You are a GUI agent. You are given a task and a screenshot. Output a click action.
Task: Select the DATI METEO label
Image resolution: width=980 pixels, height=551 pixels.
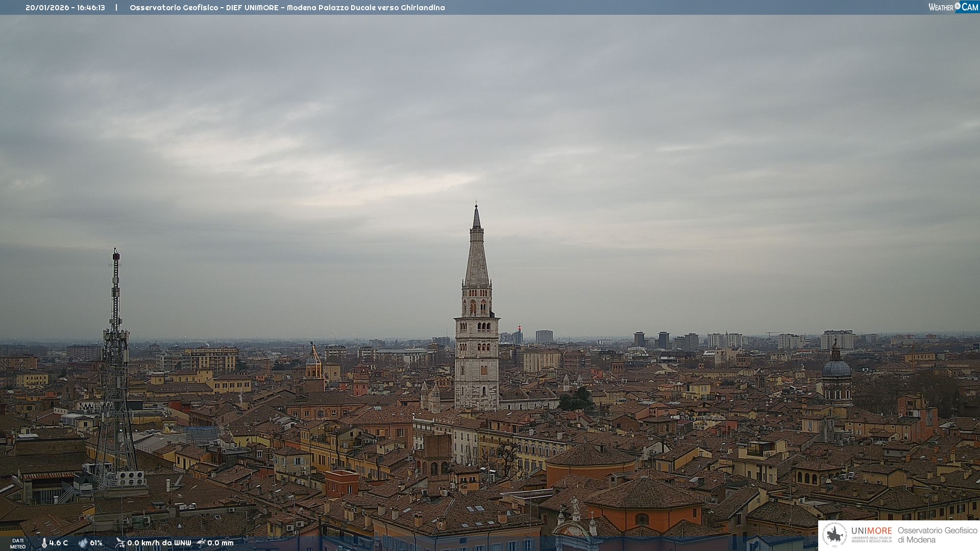click(18, 543)
